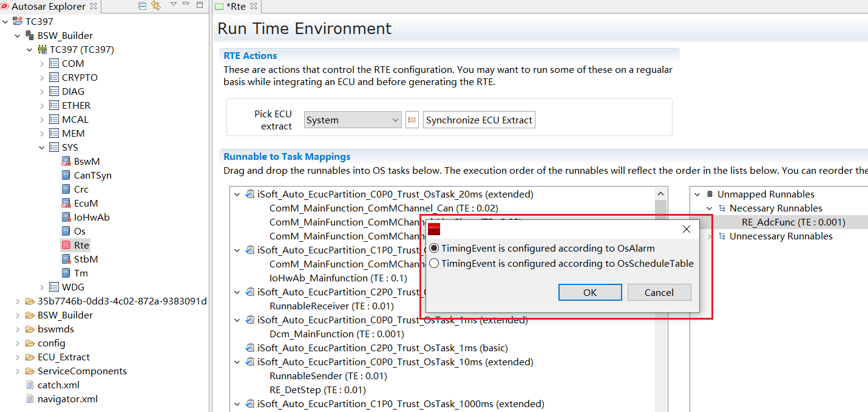Expand the COM folder in tree
The height and width of the screenshot is (412, 868).
pyautogui.click(x=42, y=64)
